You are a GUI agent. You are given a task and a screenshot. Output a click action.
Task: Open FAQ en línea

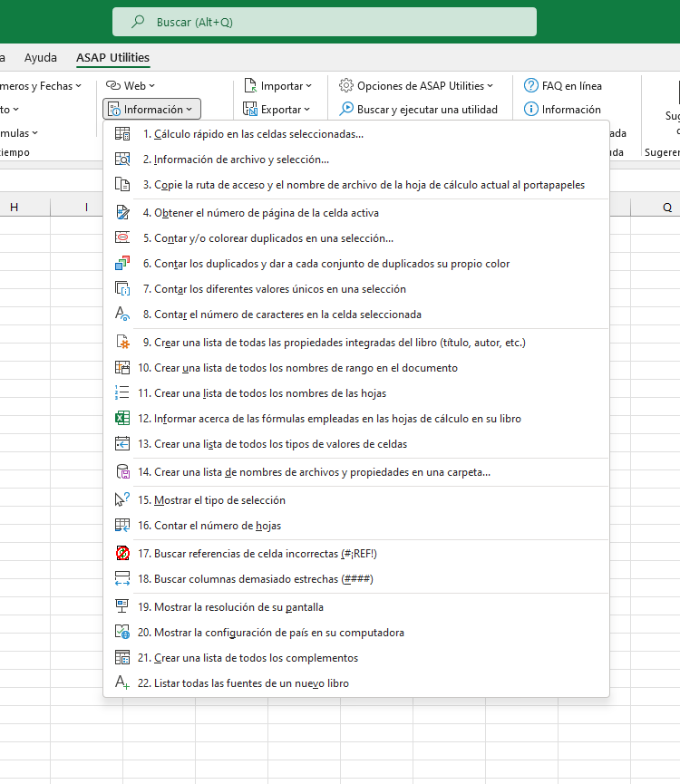pos(562,85)
